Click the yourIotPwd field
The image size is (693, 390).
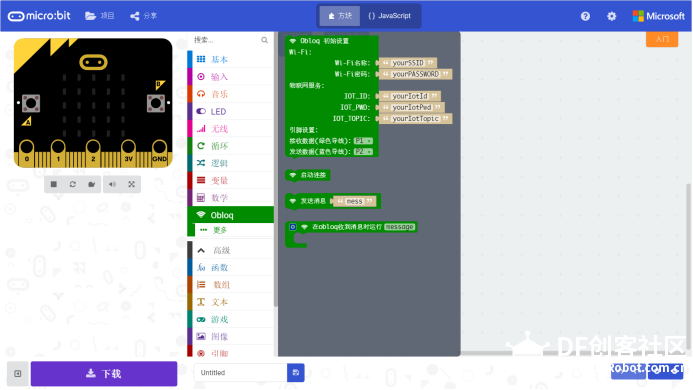(411, 107)
